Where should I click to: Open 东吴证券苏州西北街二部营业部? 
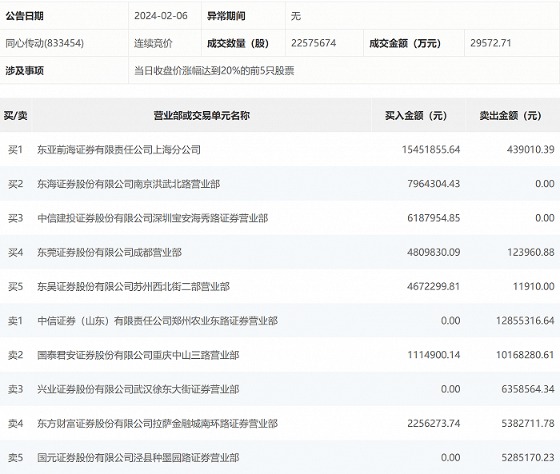tap(133, 286)
